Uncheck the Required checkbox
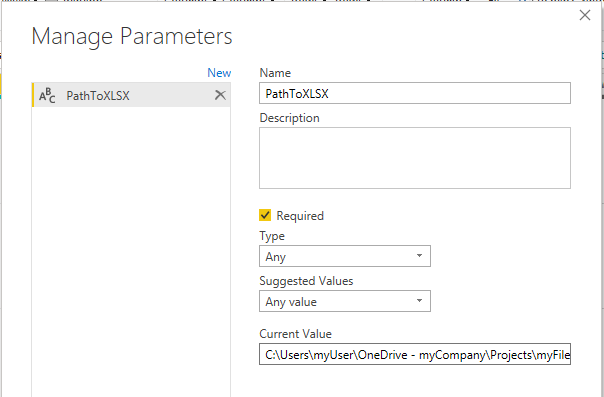Viewport: 604px width, 397px height. [265, 215]
